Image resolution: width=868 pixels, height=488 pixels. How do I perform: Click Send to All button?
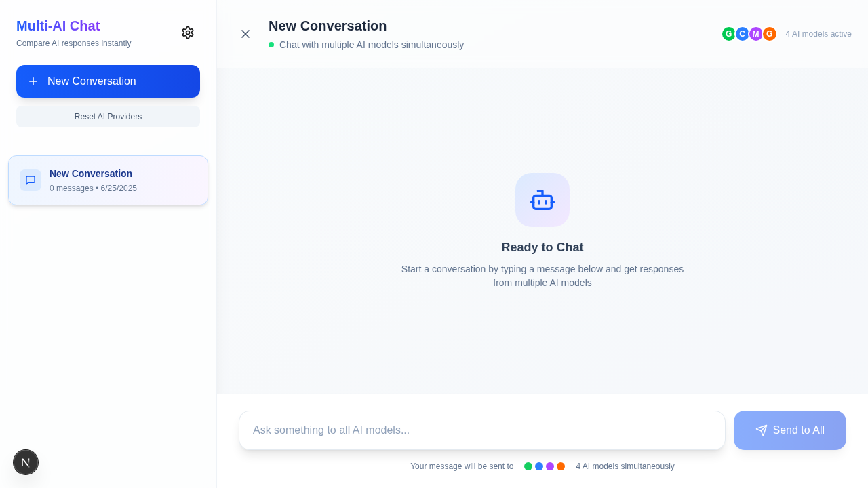[x=790, y=430]
